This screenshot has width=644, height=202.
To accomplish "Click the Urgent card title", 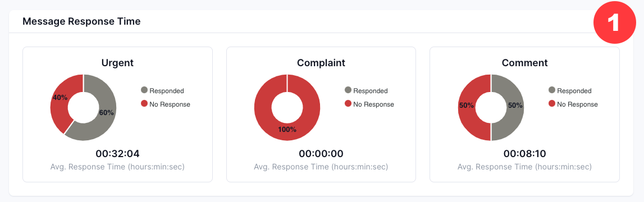I will pyautogui.click(x=117, y=63).
